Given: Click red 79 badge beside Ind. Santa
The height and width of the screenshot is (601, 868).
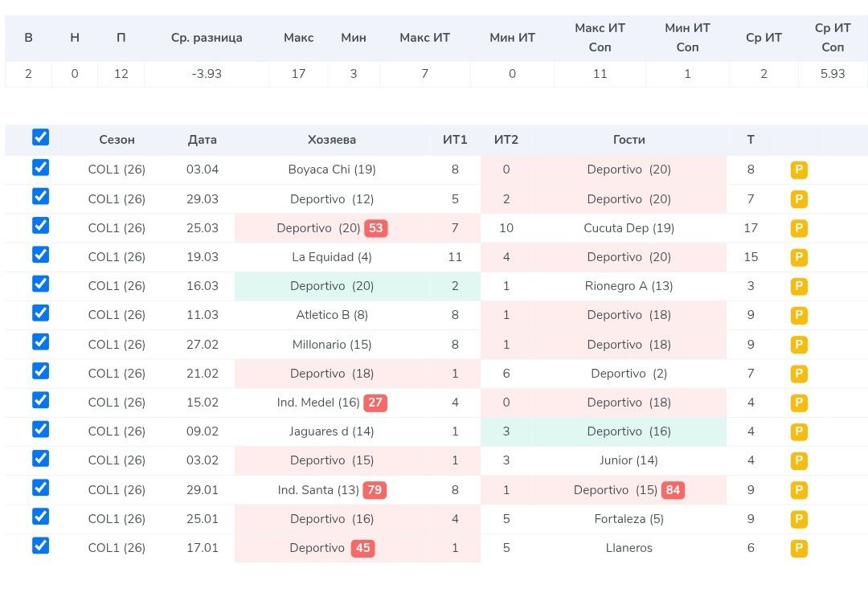Looking at the screenshot, I should coord(374,490).
